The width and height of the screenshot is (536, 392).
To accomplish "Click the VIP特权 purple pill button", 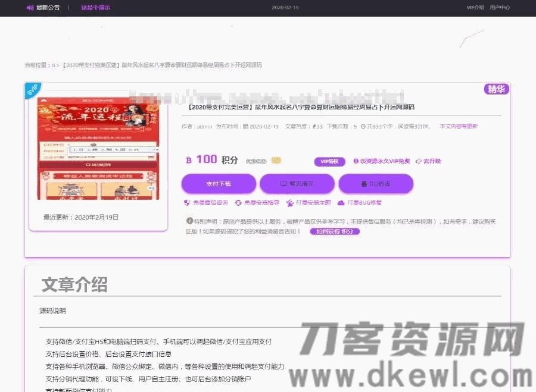I will (x=329, y=161).
